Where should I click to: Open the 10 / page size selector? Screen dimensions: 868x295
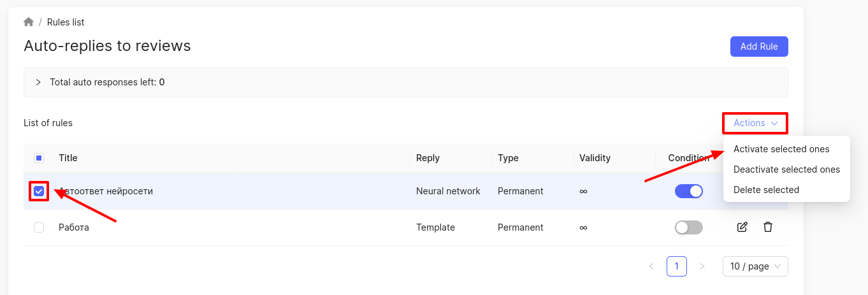tap(755, 266)
